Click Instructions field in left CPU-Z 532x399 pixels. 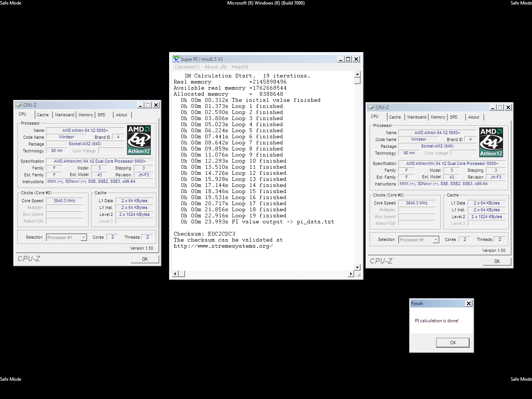100,181
